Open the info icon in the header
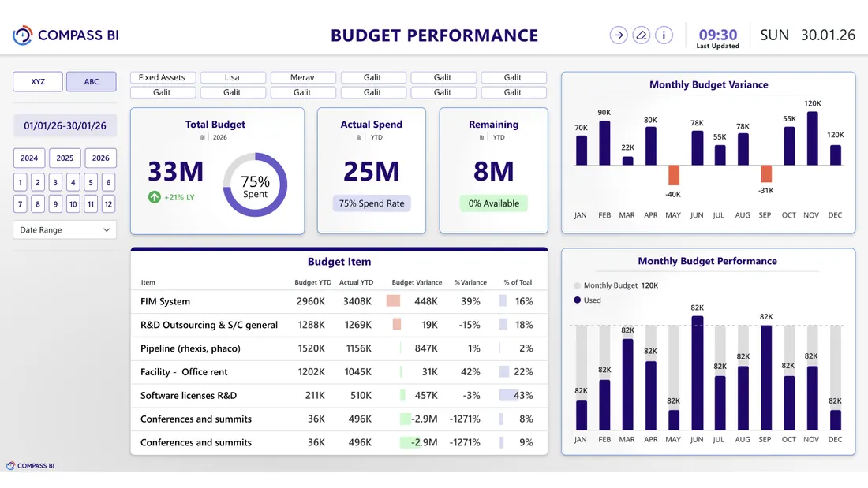868x488 pixels. [x=664, y=35]
